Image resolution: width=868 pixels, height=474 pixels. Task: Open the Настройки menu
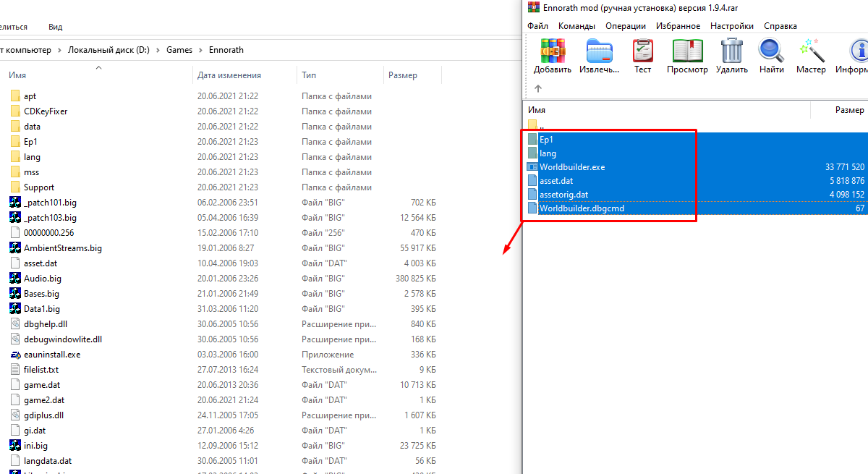click(731, 25)
